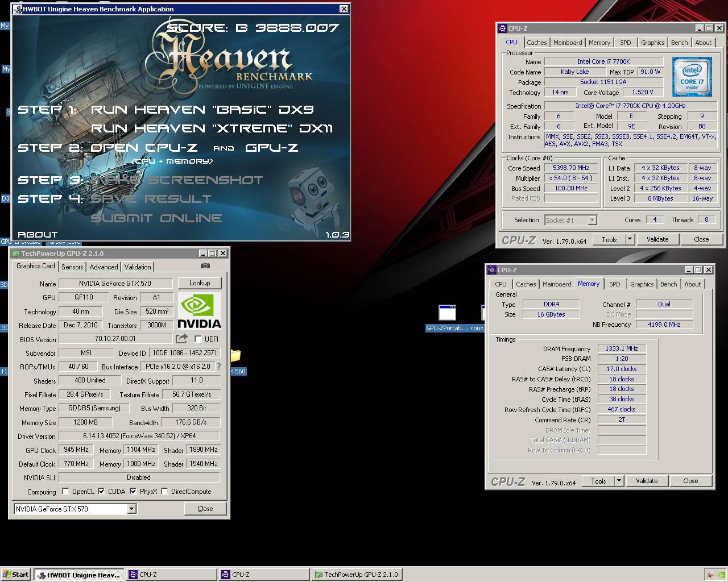
Task: Open the Validation tab in GPU-Z
Action: click(138, 267)
